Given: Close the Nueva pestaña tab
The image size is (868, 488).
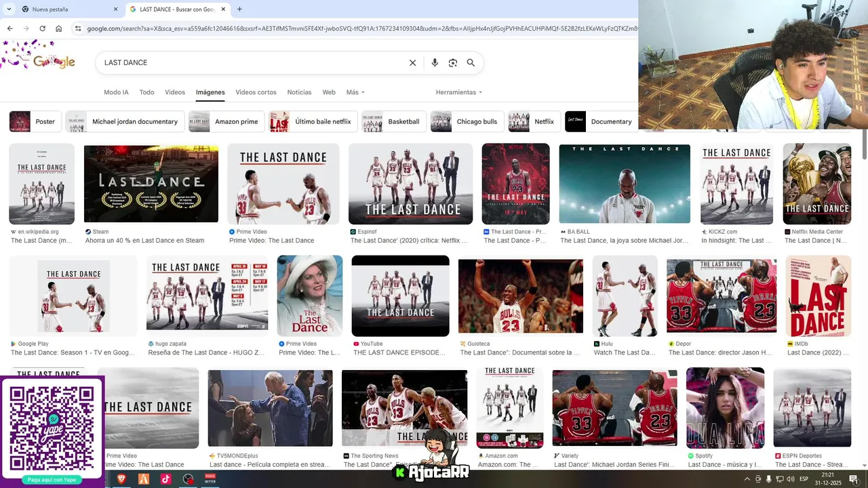Looking at the screenshot, I should [x=115, y=9].
